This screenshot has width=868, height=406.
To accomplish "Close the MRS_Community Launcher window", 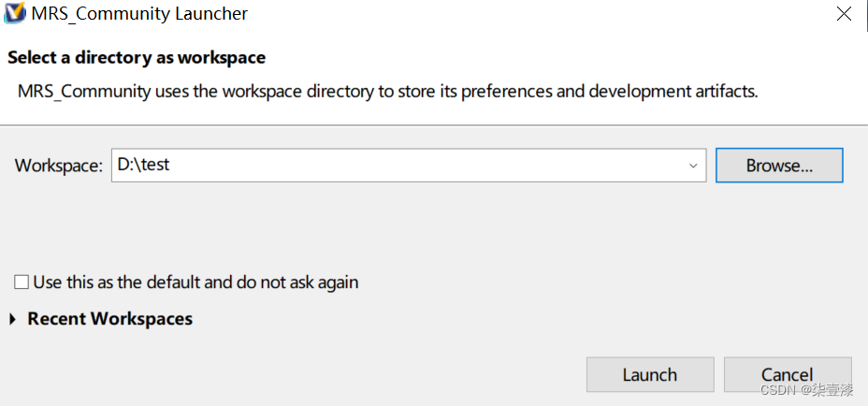I will click(845, 14).
